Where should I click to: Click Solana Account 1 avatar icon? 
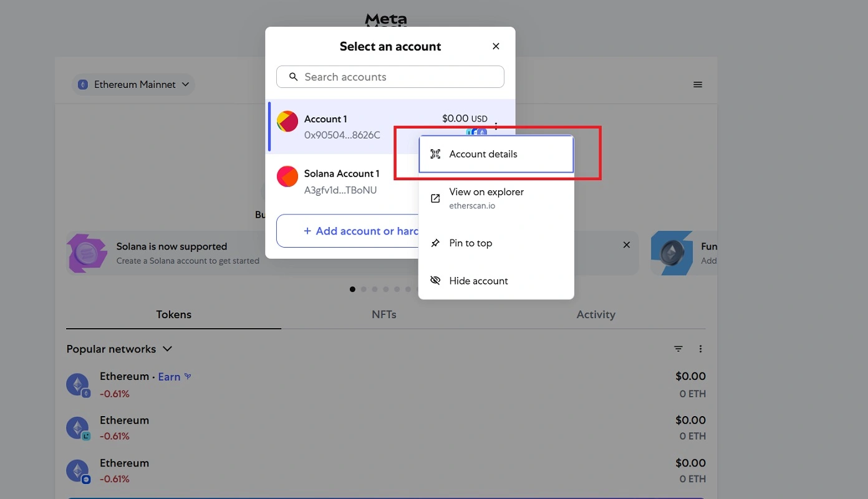[x=287, y=176]
